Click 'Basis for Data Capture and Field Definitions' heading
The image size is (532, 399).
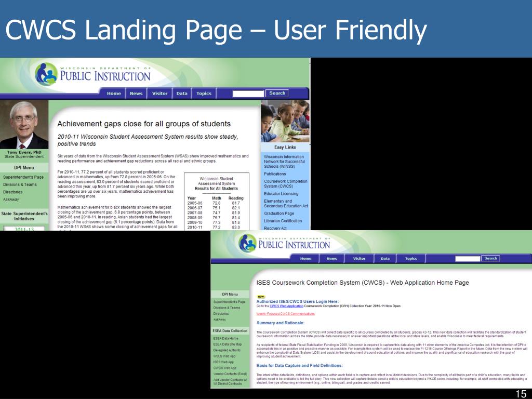click(x=300, y=365)
